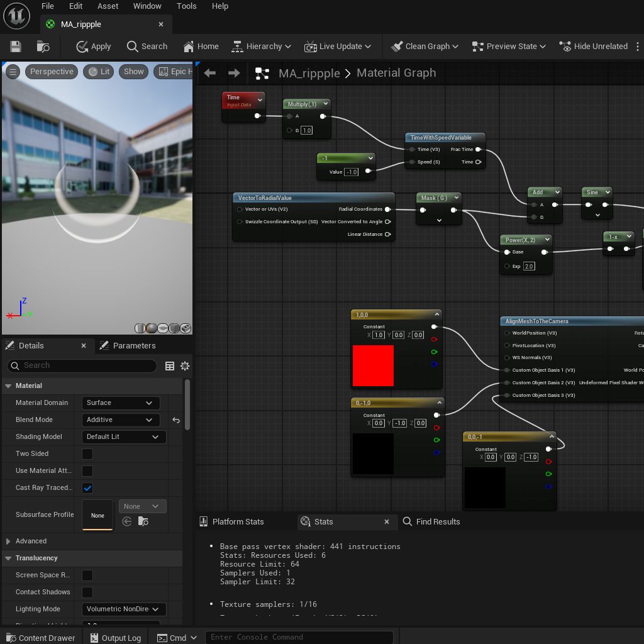Image resolution: width=644 pixels, height=644 pixels.
Task: Click the Save material icon
Action: point(16,47)
